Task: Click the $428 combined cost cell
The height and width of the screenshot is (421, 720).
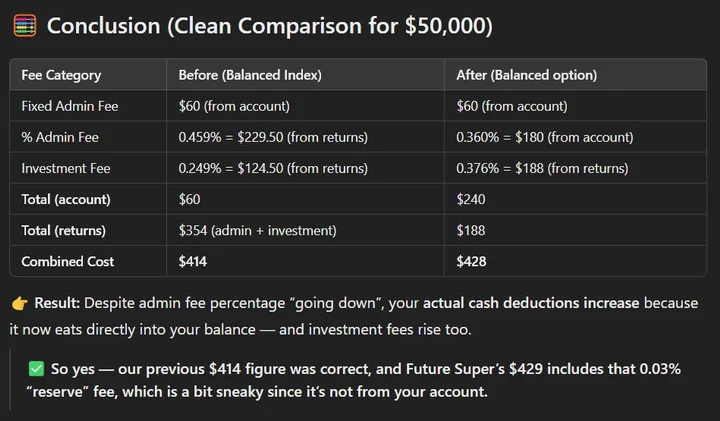Action: point(473,261)
